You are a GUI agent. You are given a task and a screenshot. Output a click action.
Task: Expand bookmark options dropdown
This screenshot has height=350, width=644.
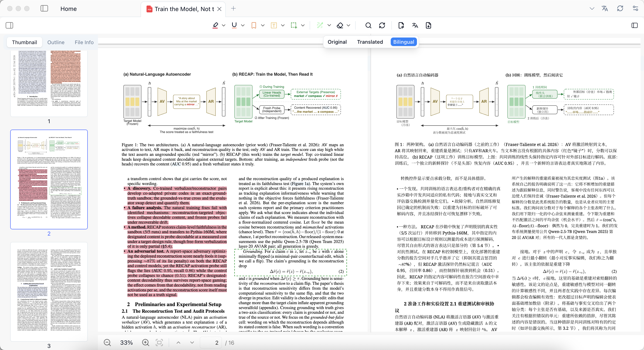click(x=263, y=25)
